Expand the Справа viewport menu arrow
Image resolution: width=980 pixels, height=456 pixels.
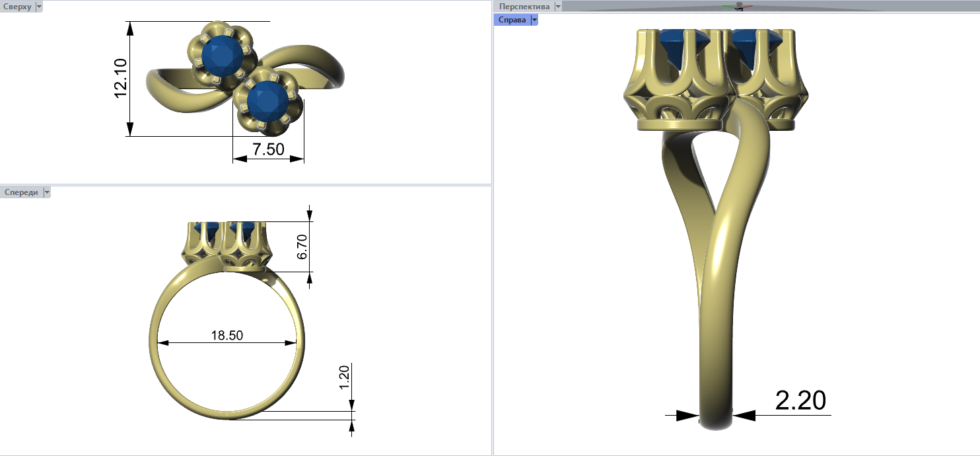(x=534, y=20)
